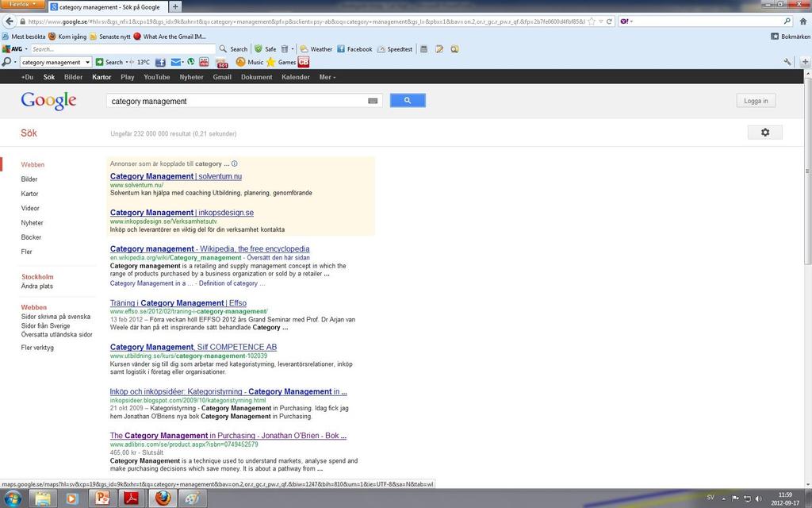Open Mest besökta bookmark folder
Viewport: 812px width, 508px height.
(x=24, y=37)
